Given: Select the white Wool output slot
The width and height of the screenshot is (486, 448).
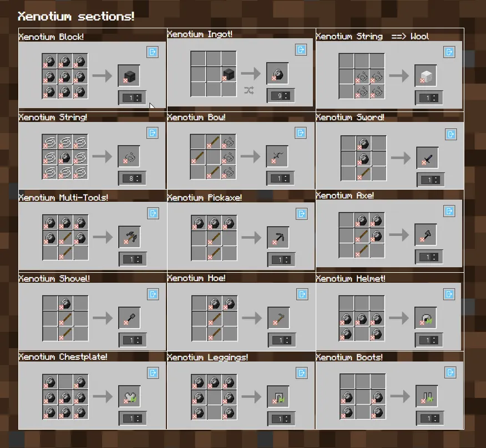Looking at the screenshot, I should pos(426,75).
